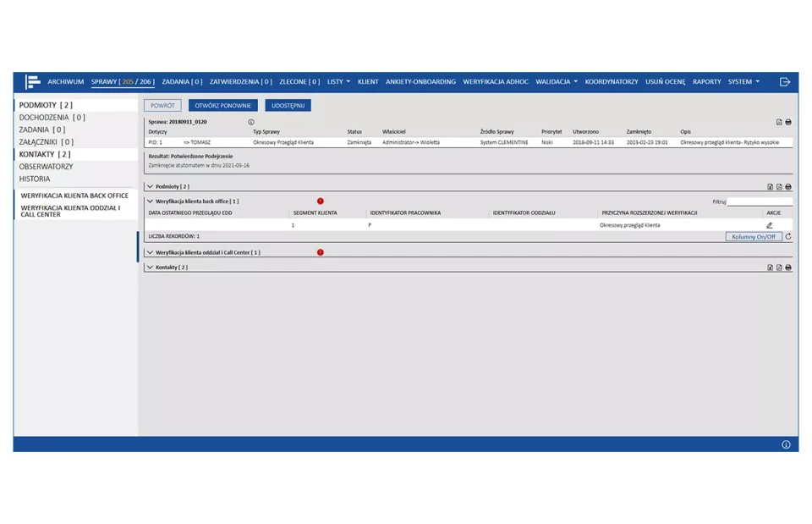The width and height of the screenshot is (812, 524).
Task: Print the case header details
Action: tap(788, 122)
